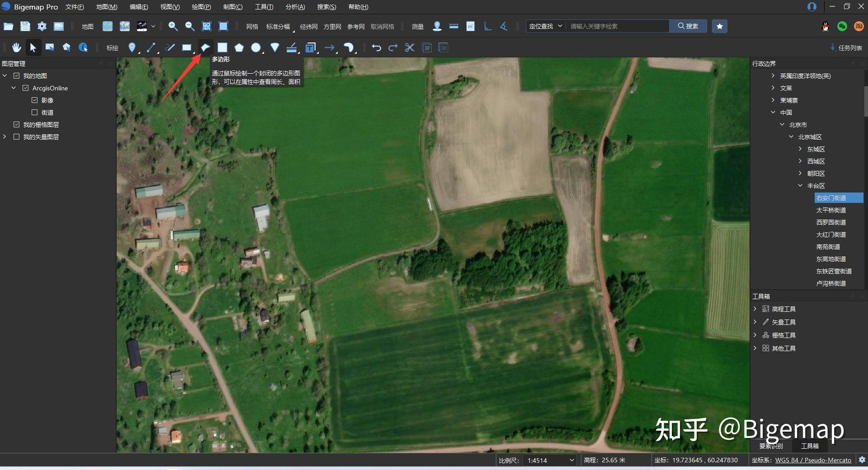Click the polygon drawing tool
The image size is (868, 470).
[206, 47]
